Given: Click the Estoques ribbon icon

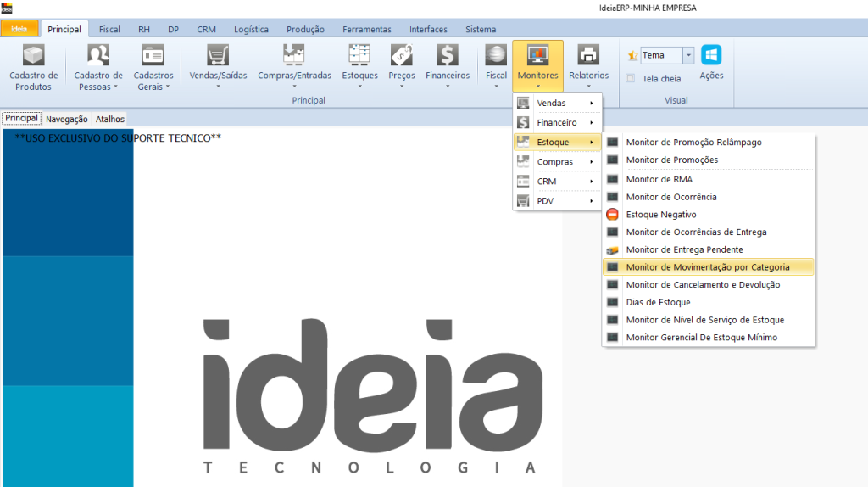Looking at the screenshot, I should 359,56.
